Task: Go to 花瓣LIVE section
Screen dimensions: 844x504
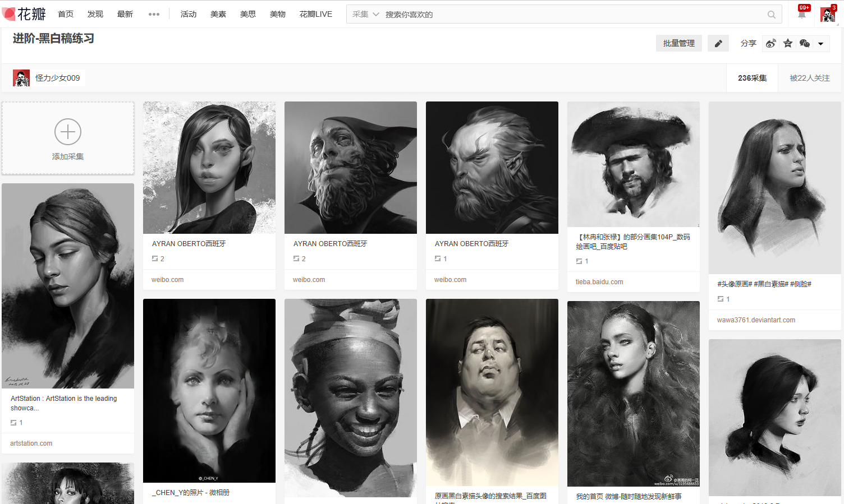Action: 316,14
